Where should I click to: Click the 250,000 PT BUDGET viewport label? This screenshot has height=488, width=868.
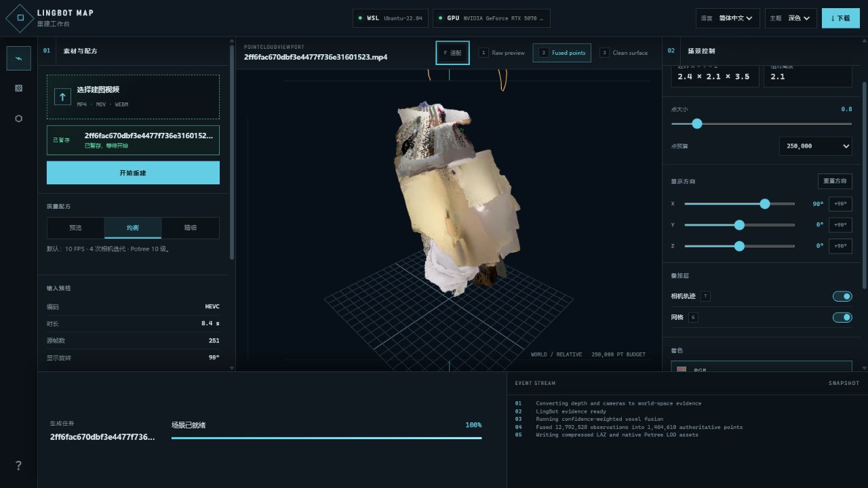click(618, 354)
